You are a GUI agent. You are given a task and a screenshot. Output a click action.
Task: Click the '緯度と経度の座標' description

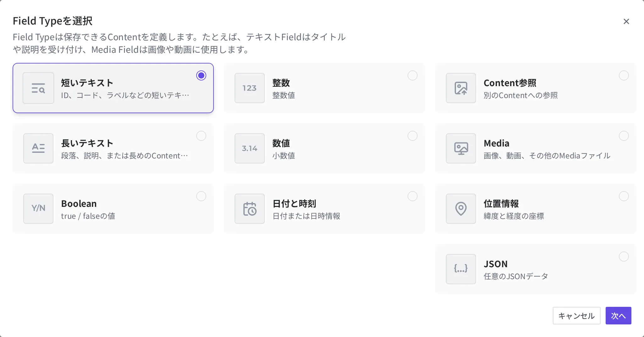click(514, 216)
